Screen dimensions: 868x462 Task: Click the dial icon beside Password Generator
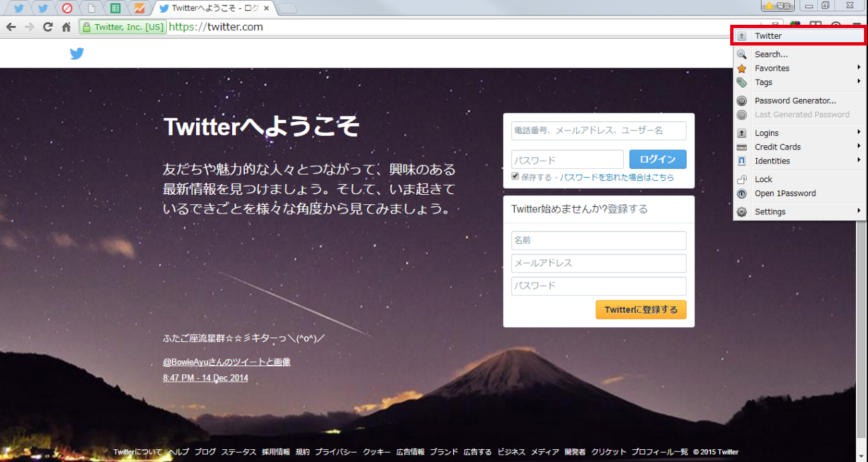coord(742,101)
